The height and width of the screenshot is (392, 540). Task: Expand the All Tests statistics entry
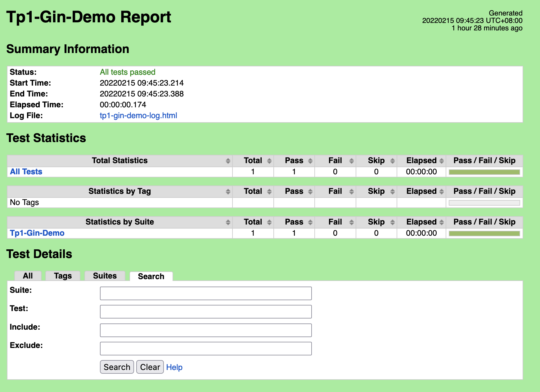click(x=26, y=171)
